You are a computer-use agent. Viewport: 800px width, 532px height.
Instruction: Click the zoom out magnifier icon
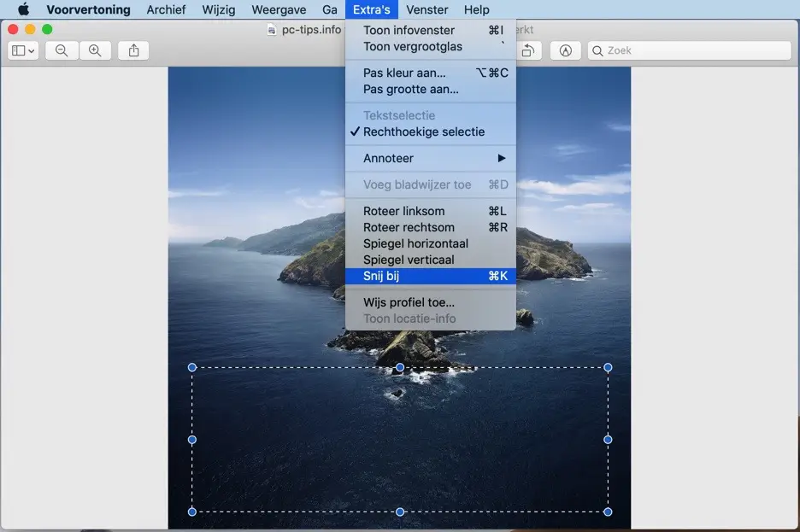point(62,50)
